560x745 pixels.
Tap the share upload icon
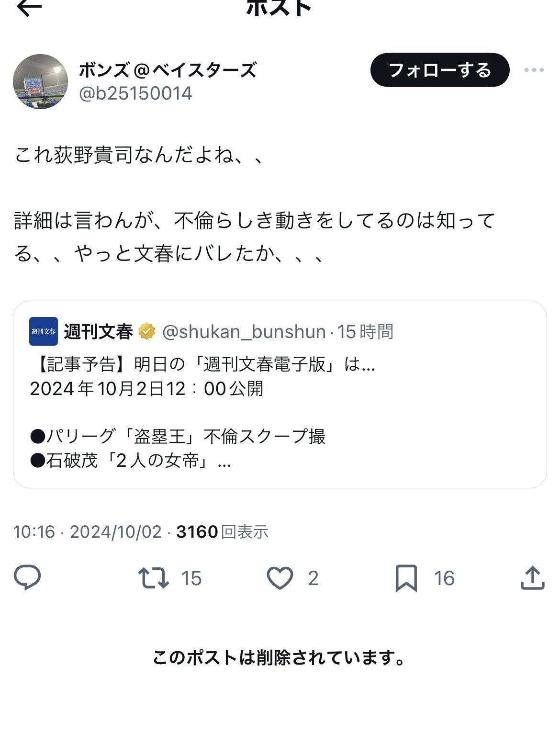pos(532,577)
